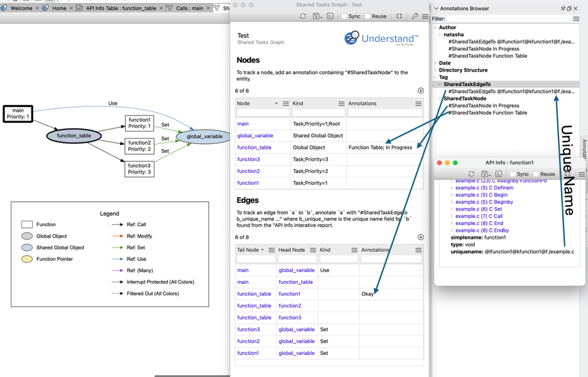The width and height of the screenshot is (588, 377).
Task: Expand the Date group in Annotations Browser
Action: coord(435,63)
